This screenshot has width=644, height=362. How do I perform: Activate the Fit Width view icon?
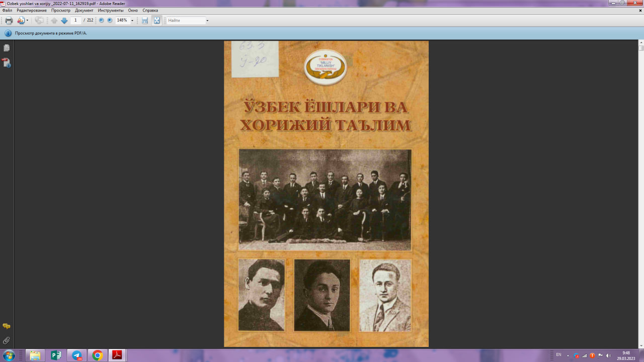[144, 21]
